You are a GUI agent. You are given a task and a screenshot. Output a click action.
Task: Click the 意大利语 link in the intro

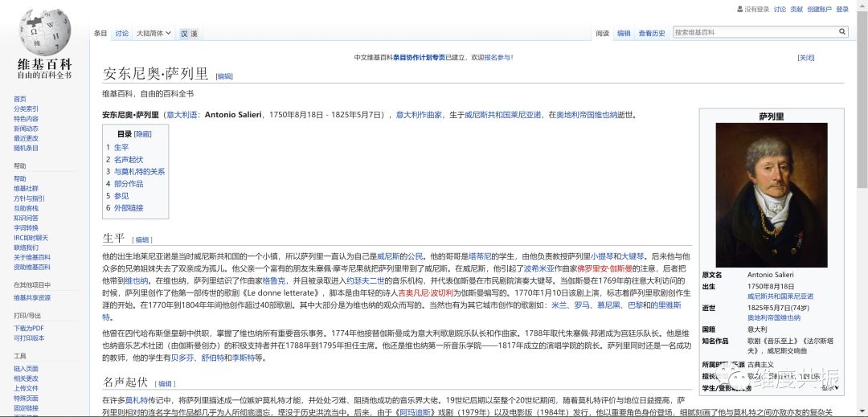click(x=182, y=115)
